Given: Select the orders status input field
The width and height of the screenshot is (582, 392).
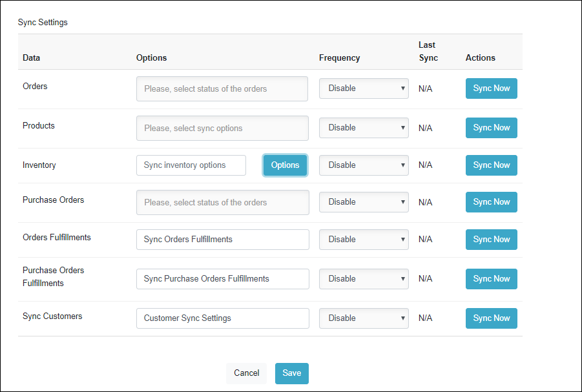Looking at the screenshot, I should (x=222, y=88).
